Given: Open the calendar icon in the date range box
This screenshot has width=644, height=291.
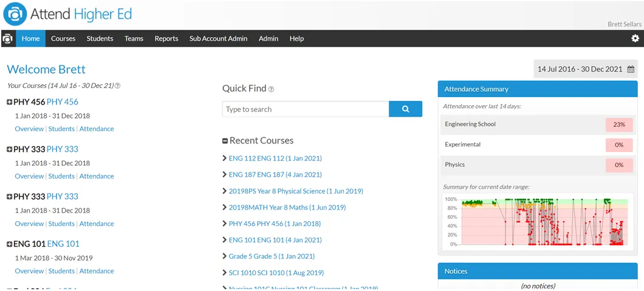Looking at the screenshot, I should pyautogui.click(x=631, y=69).
